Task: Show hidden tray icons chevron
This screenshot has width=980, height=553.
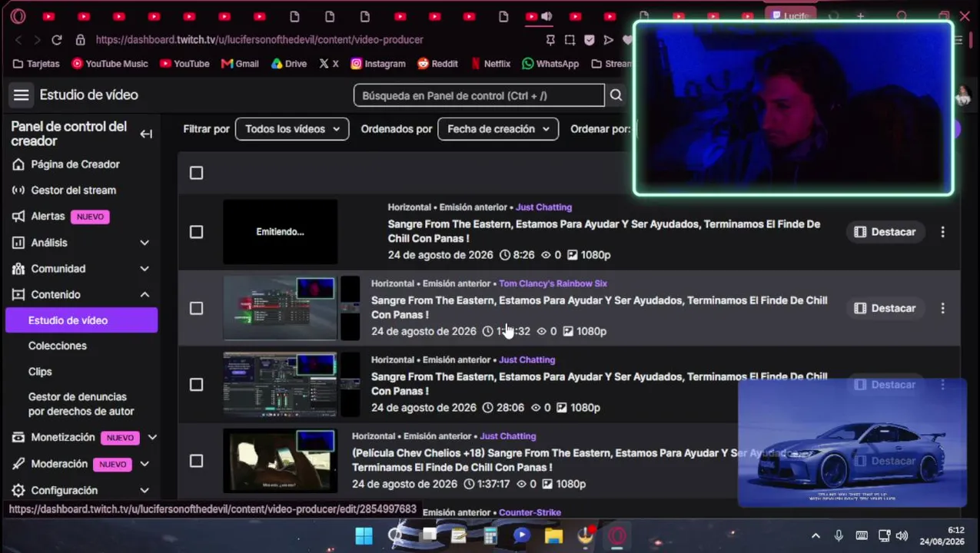Action: (816, 536)
